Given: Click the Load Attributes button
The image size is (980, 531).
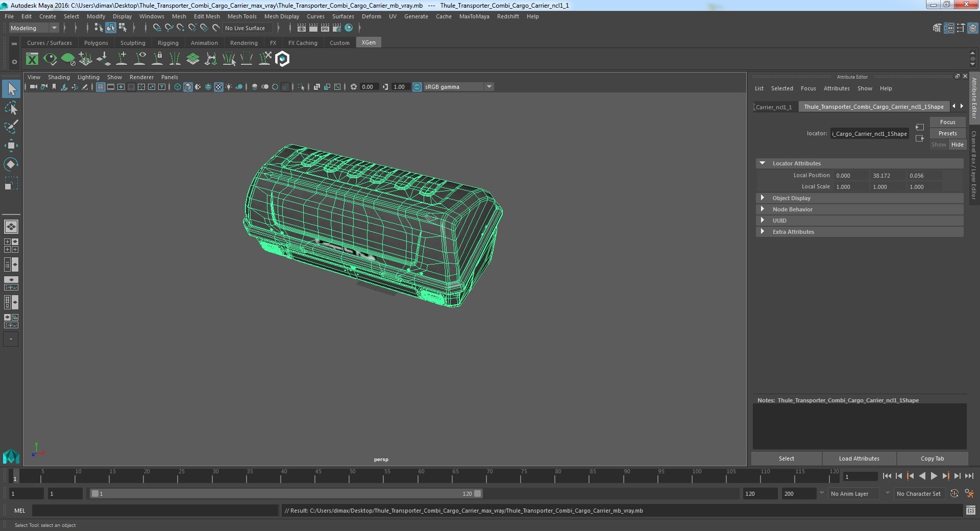Looking at the screenshot, I should [x=859, y=458].
